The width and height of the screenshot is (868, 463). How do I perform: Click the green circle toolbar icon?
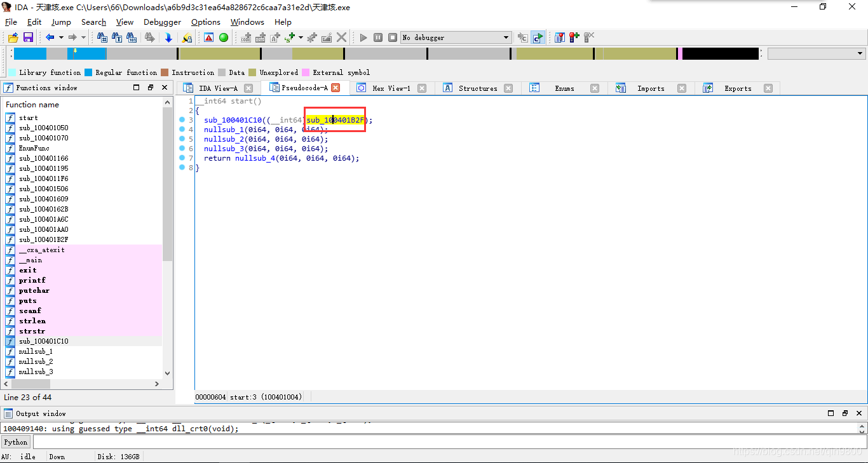(x=224, y=37)
